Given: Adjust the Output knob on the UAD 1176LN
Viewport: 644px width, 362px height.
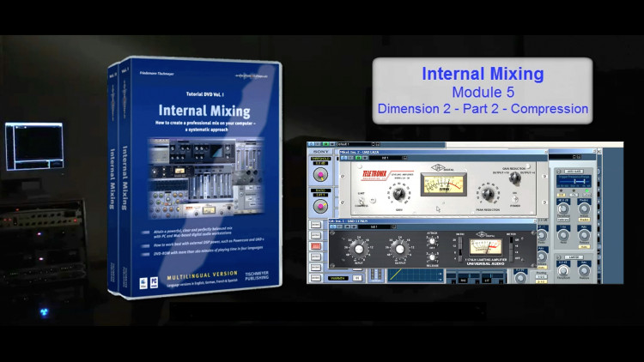Looking at the screenshot, I should pyautogui.click(x=399, y=249).
